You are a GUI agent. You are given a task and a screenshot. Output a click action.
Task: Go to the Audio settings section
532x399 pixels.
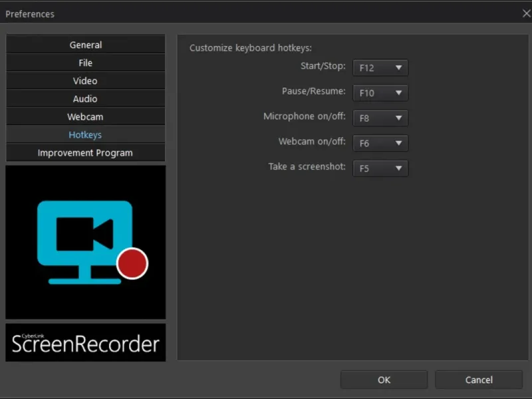point(86,98)
